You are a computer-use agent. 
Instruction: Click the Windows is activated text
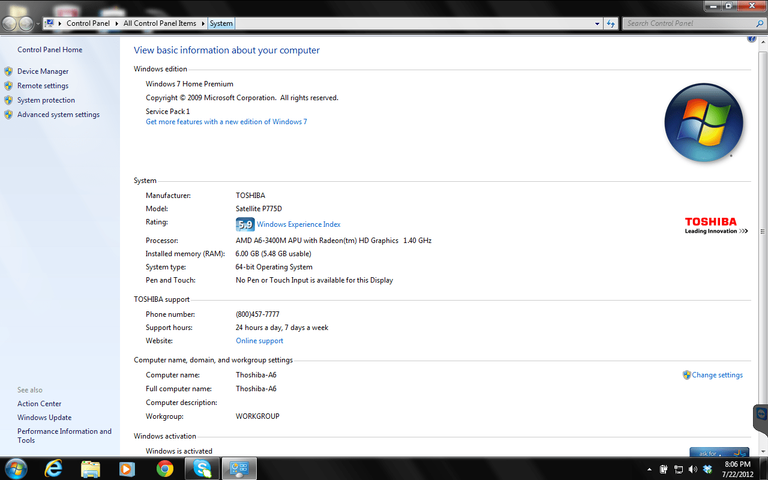pyautogui.click(x=179, y=451)
